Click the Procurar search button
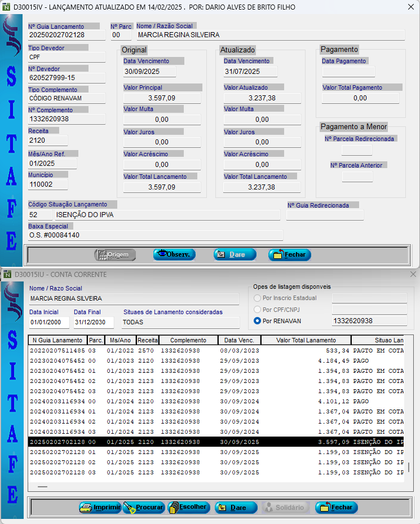Image resolution: width=420 pixels, height=524 pixels. point(144,508)
